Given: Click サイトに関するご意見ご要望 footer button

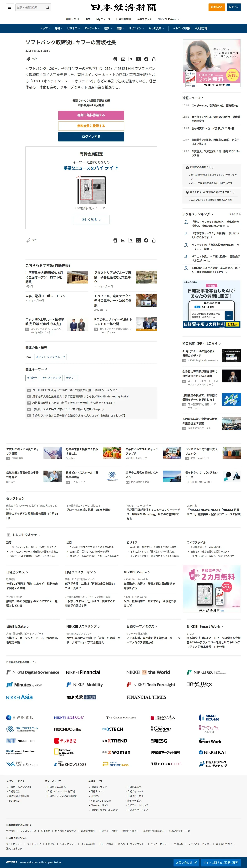Looking at the screenshot, I should pos(221,862).
